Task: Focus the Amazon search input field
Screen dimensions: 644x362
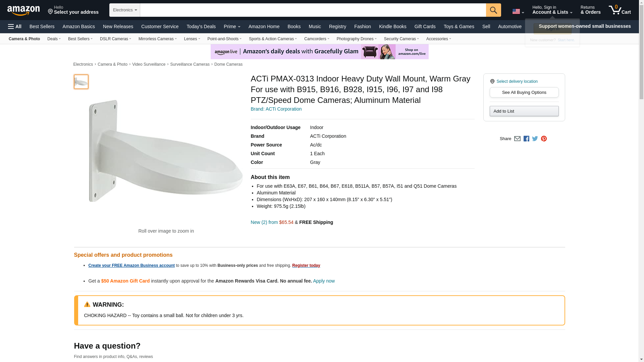Action: point(313,10)
